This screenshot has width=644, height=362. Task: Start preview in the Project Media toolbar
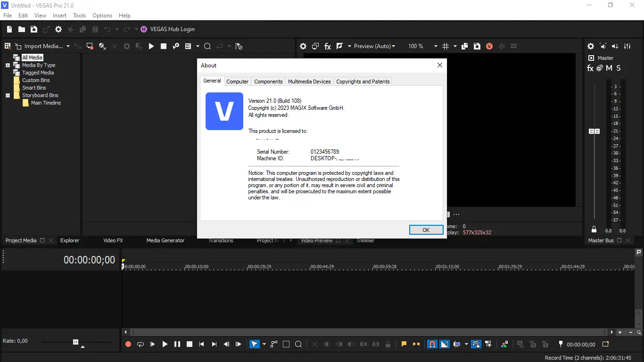point(151,46)
